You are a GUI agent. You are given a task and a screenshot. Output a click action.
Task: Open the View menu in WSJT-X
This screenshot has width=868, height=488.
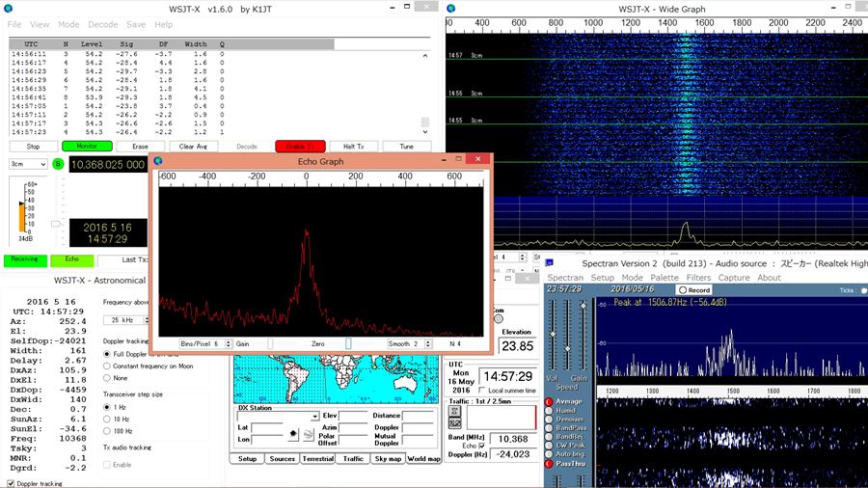(x=40, y=24)
